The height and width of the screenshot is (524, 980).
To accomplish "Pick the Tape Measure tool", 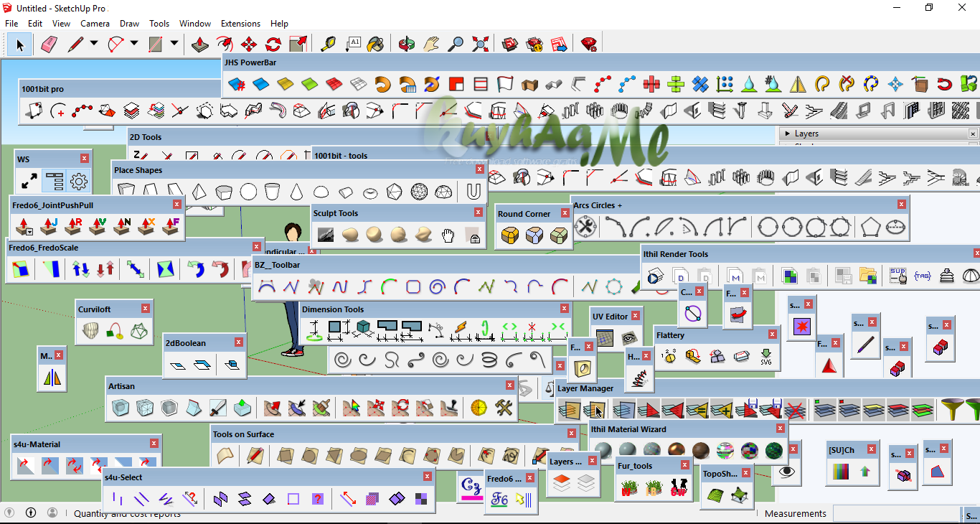I will (328, 45).
